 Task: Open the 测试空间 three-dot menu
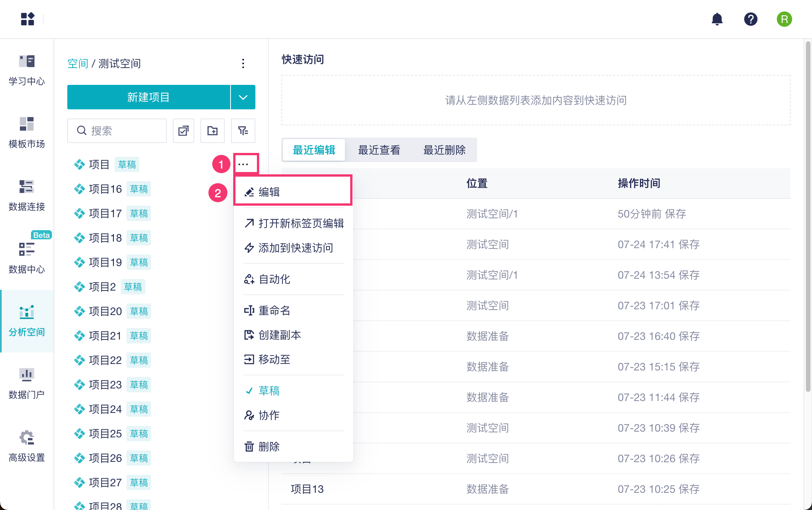click(x=243, y=63)
